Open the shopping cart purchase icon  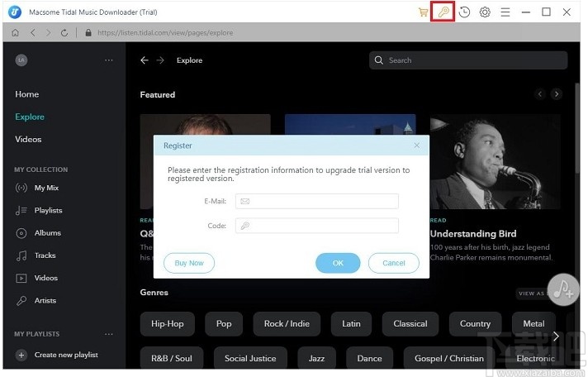[423, 12]
